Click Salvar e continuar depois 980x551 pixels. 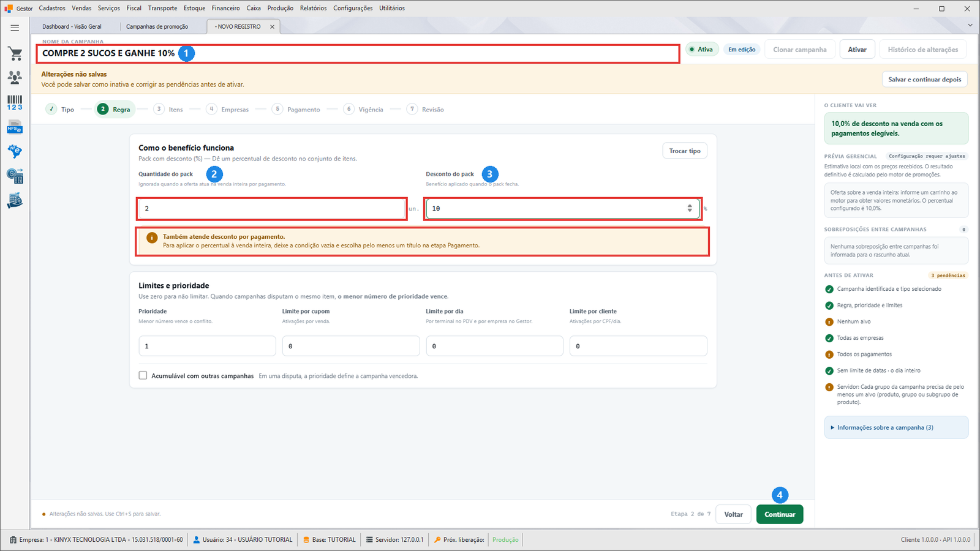coord(925,80)
